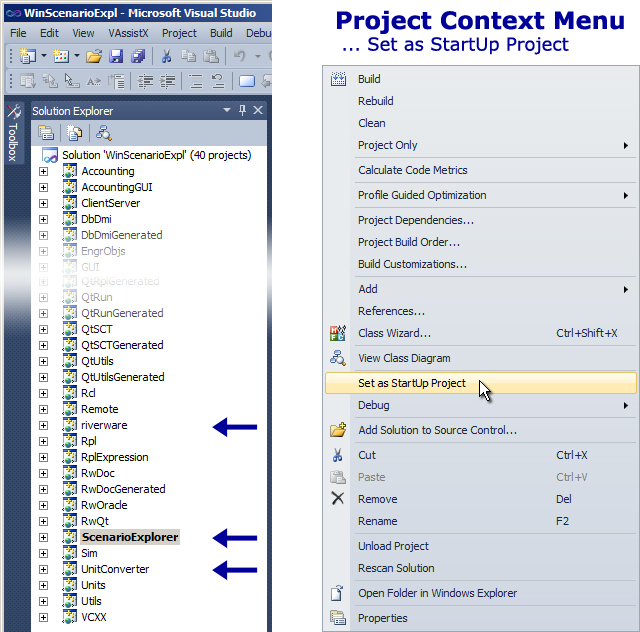Open the Build menu in menu bar
This screenshot has width=640, height=632.
(x=221, y=33)
